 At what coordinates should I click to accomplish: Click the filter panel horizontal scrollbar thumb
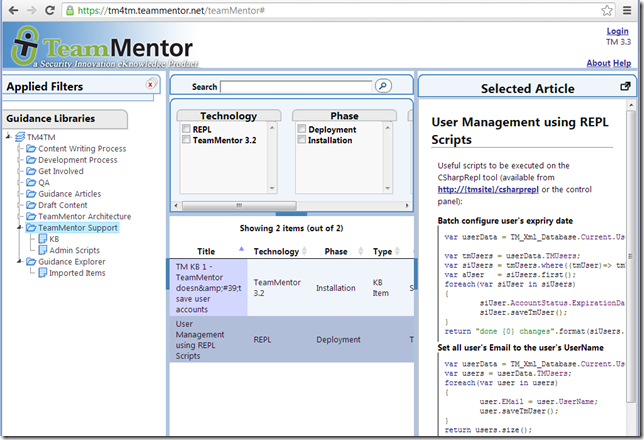click(x=239, y=205)
